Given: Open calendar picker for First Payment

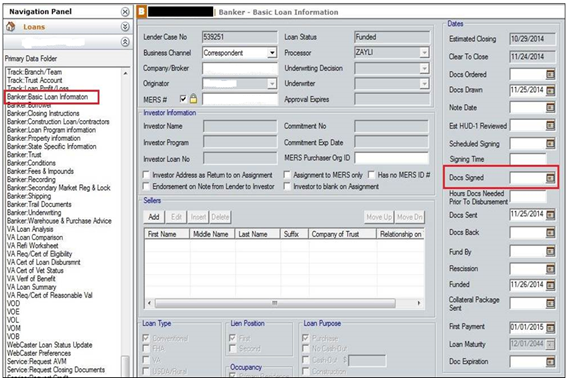Looking at the screenshot, I should pyautogui.click(x=550, y=328).
